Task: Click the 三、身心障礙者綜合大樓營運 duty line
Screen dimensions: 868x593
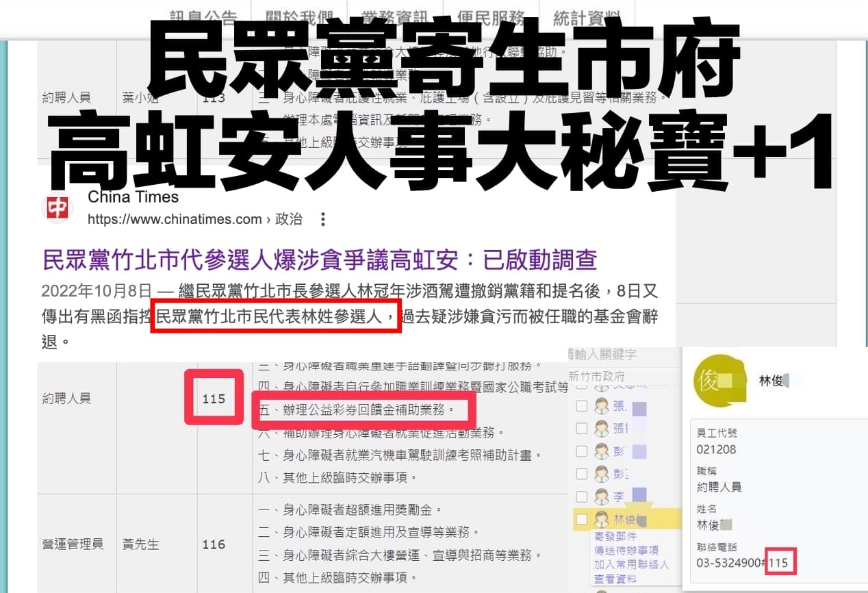Action: 400,555
